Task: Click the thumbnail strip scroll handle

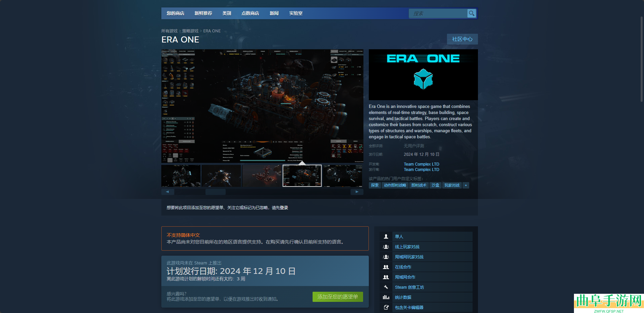Action: pyautogui.click(x=216, y=192)
